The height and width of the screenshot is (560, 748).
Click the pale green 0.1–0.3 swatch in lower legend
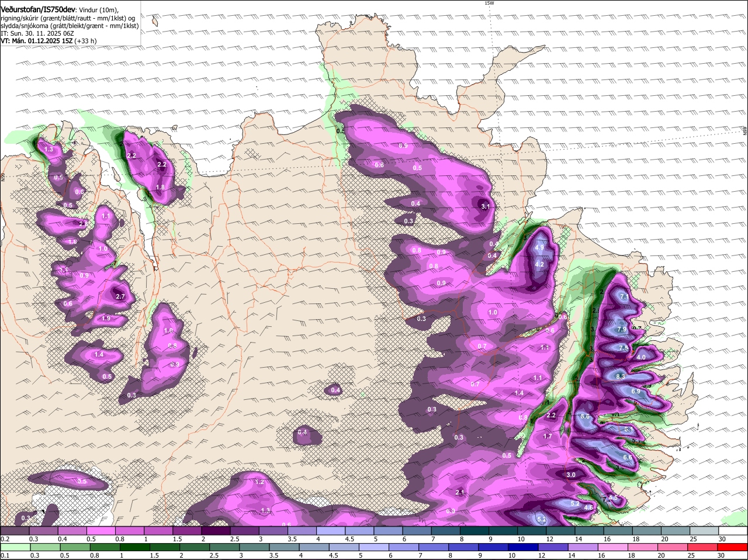[15, 547]
